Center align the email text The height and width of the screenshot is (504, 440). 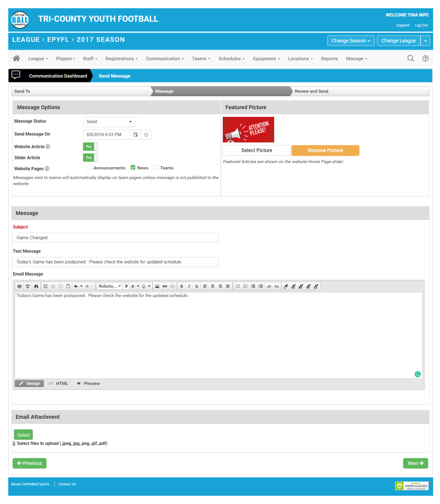(x=213, y=286)
